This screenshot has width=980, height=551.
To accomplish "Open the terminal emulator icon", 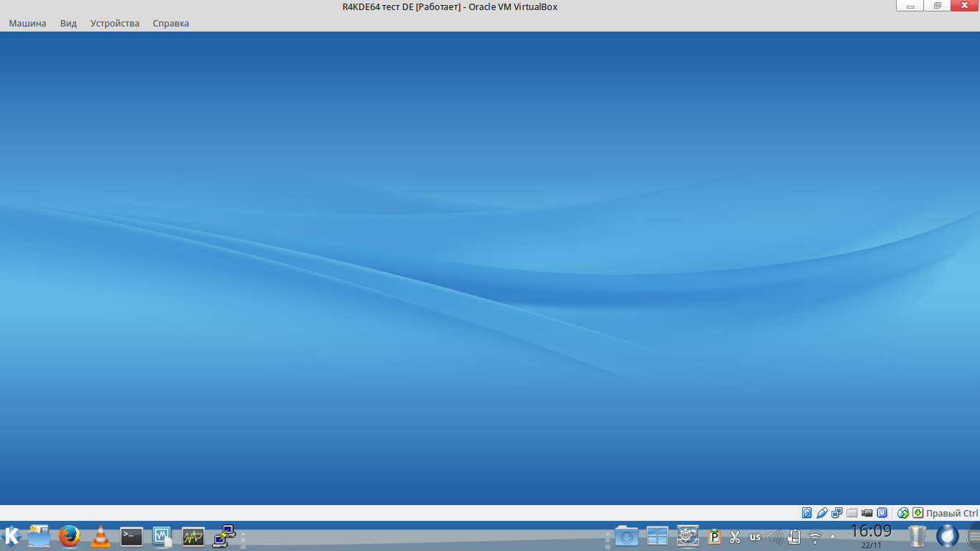I will tap(131, 536).
